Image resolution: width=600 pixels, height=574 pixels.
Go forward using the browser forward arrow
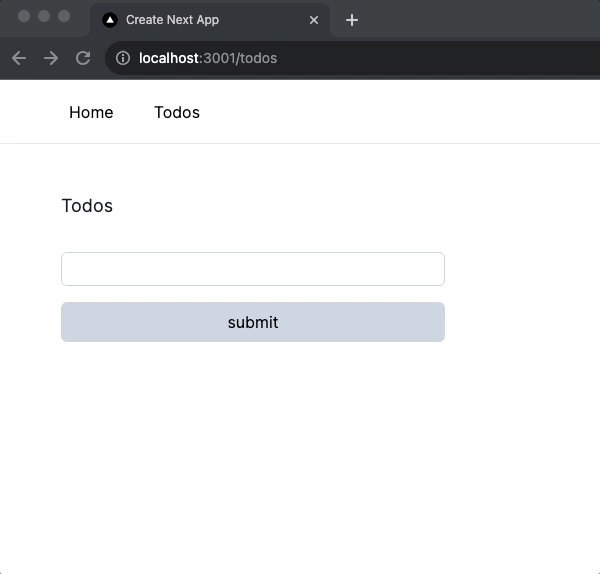tap(51, 58)
